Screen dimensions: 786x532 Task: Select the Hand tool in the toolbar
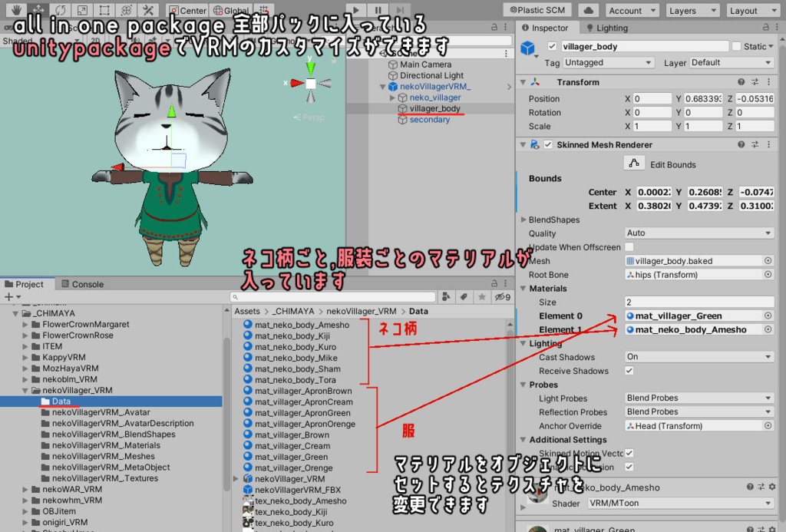[16, 10]
